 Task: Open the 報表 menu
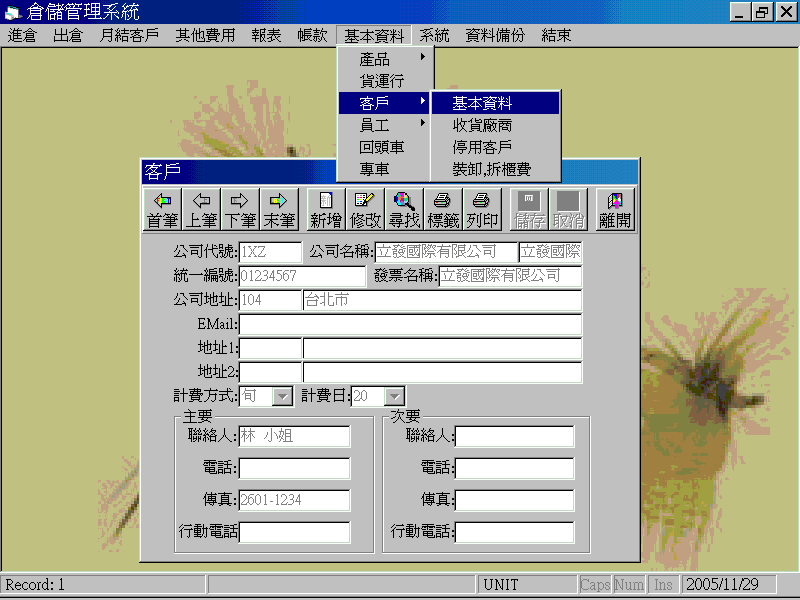(x=266, y=35)
